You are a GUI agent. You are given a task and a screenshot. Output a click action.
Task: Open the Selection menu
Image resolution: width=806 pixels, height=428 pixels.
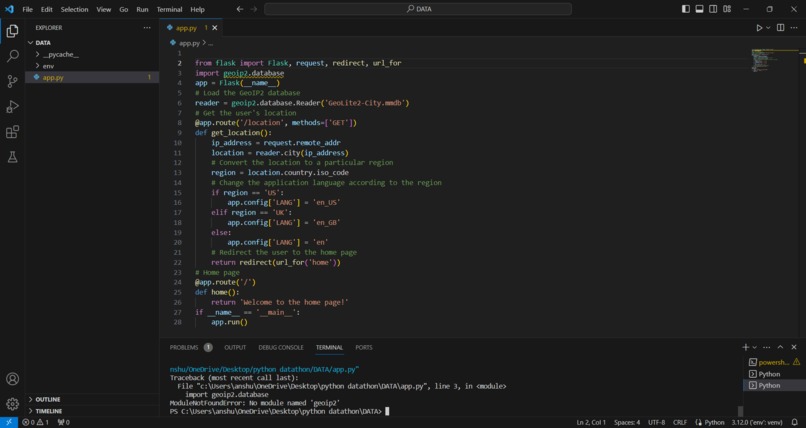tap(75, 9)
